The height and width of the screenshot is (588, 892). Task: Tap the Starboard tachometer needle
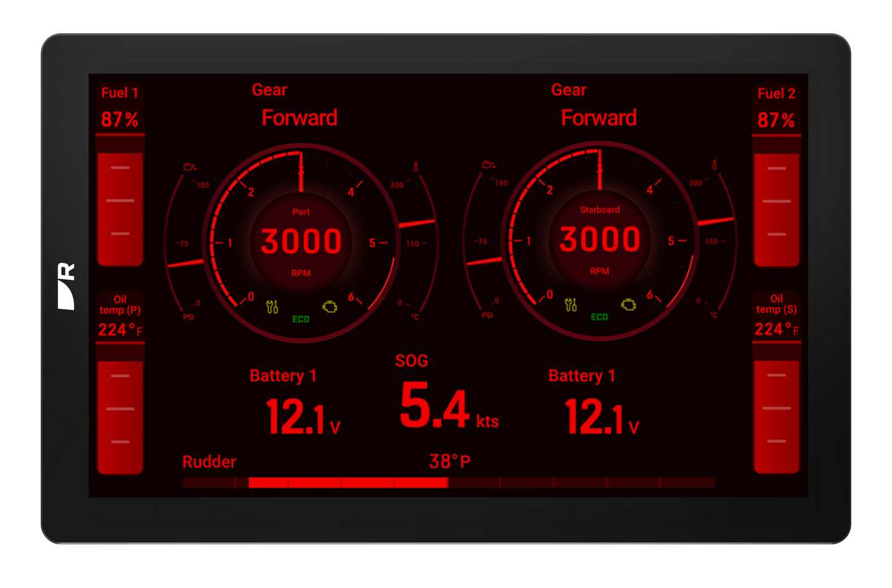pos(600,170)
